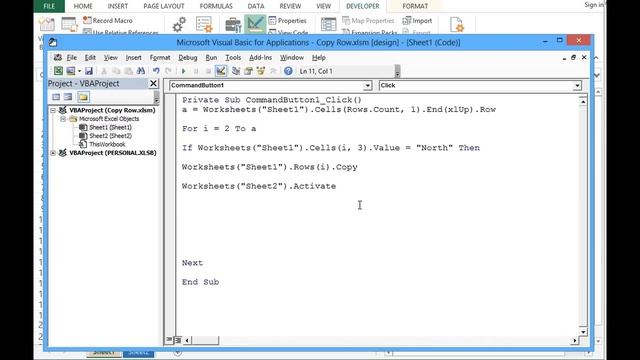The image size is (640, 360).
Task: Open the Add-Ins menu
Action: coord(260,58)
